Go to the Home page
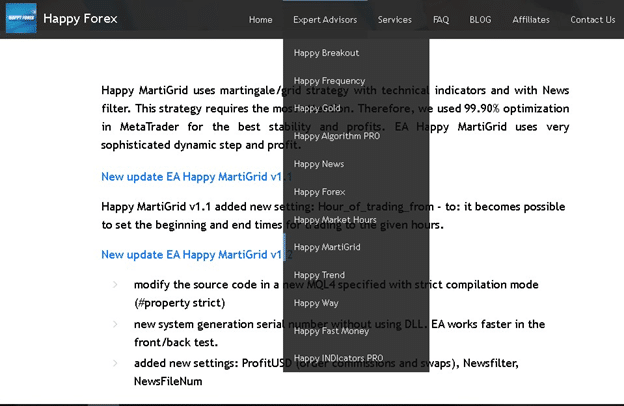Viewport: 624px width, 406px height. click(x=261, y=20)
